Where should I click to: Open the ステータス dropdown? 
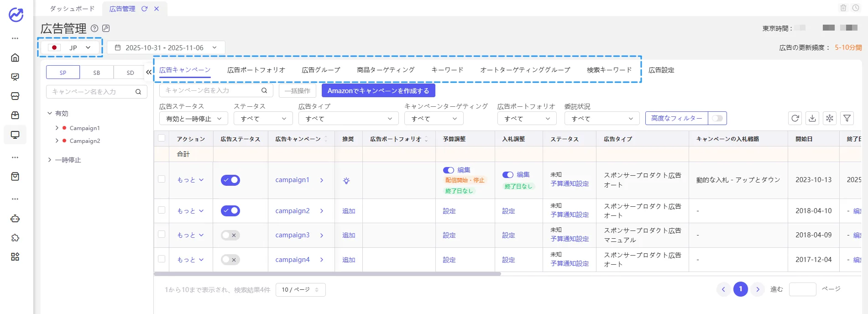(263, 119)
